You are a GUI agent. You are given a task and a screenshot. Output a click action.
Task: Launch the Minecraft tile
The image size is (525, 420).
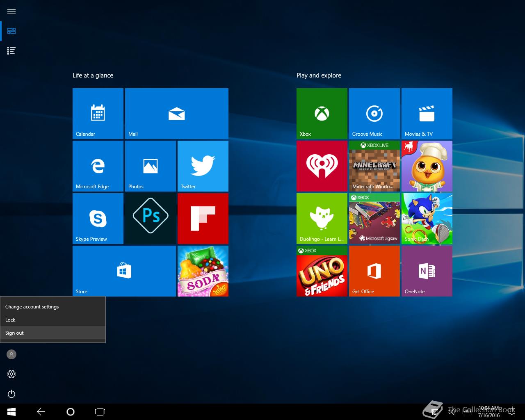(374, 166)
